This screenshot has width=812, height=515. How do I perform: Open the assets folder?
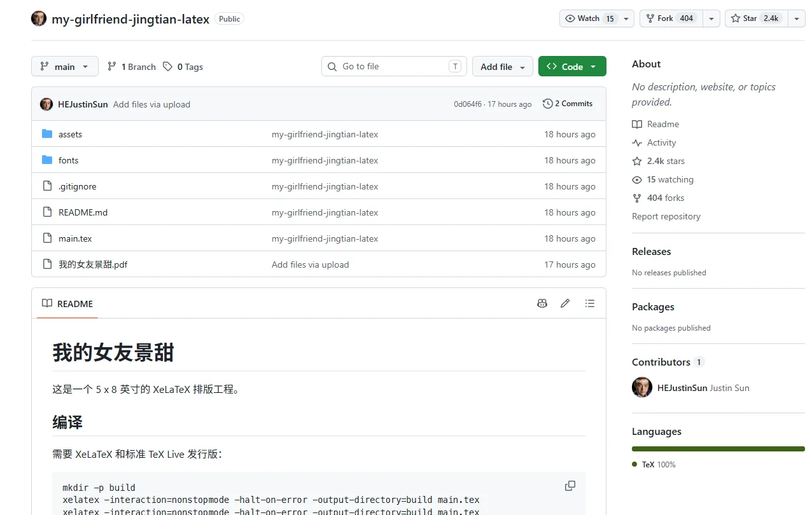pyautogui.click(x=70, y=134)
